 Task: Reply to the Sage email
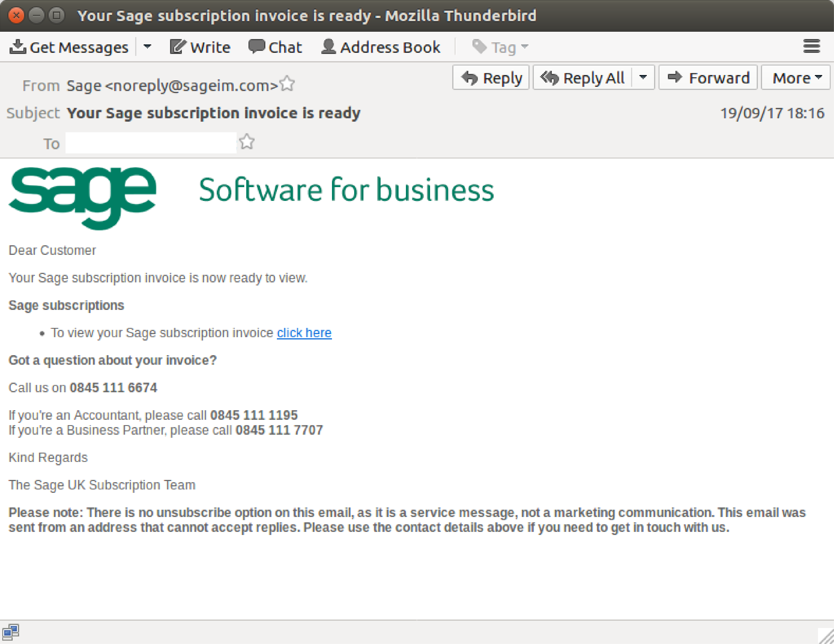coord(491,78)
